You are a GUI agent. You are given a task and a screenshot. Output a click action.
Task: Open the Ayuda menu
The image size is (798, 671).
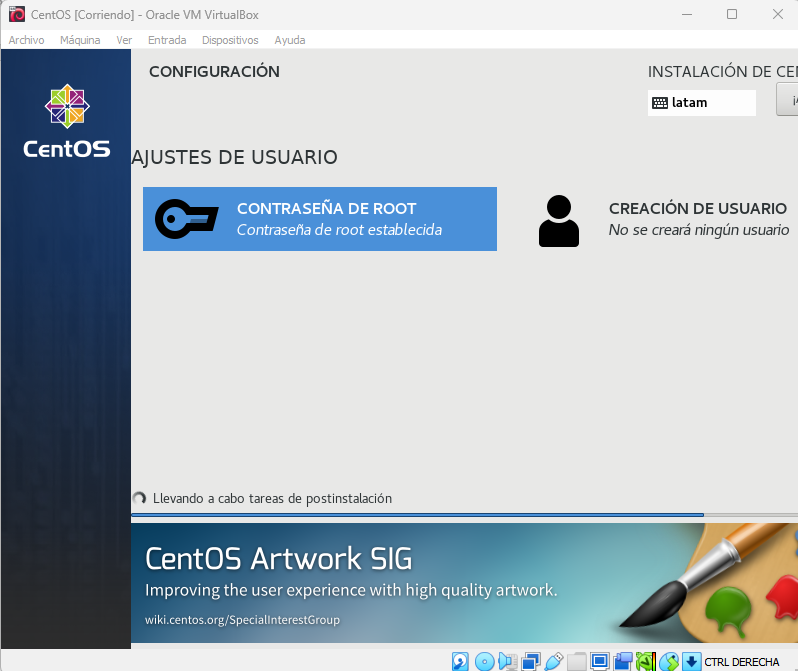pos(290,40)
